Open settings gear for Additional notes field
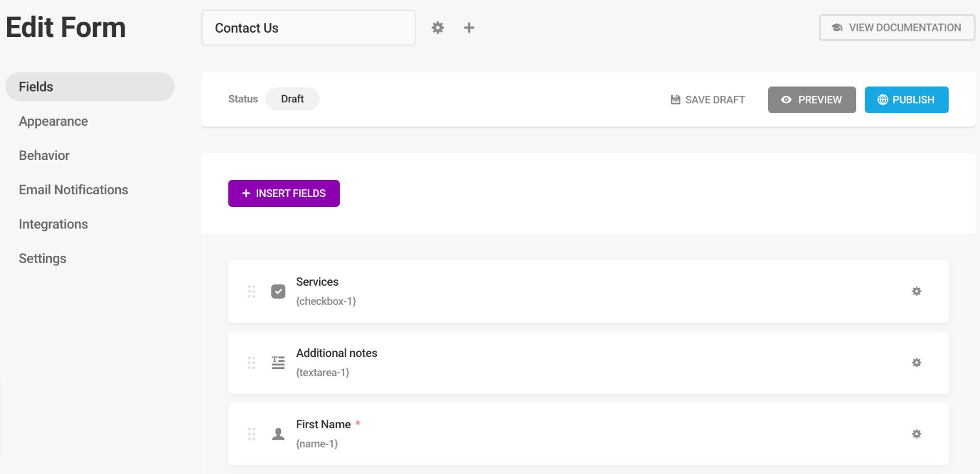980x474 pixels. click(x=916, y=362)
